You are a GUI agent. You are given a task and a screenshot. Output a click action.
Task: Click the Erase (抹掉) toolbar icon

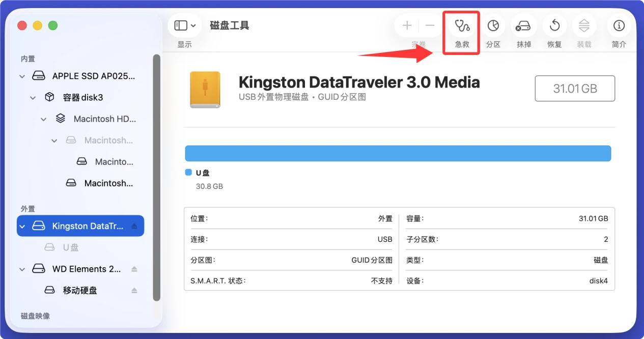[x=523, y=25]
